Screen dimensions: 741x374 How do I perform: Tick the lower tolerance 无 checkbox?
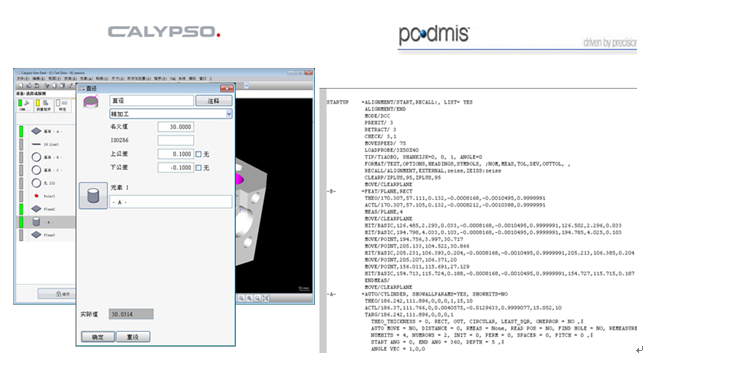click(x=198, y=168)
